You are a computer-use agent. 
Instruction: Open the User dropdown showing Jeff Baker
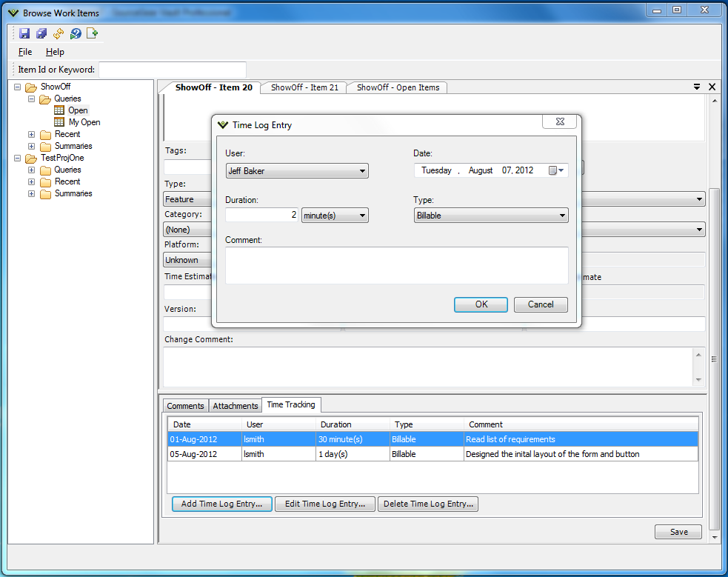[297, 171]
